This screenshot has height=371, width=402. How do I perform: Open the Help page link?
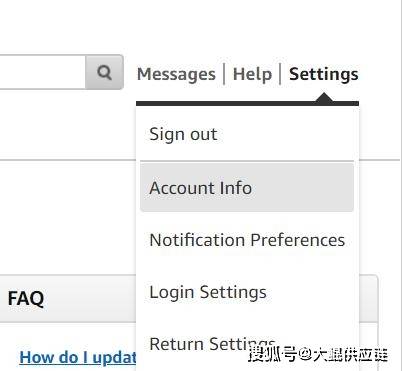point(252,74)
